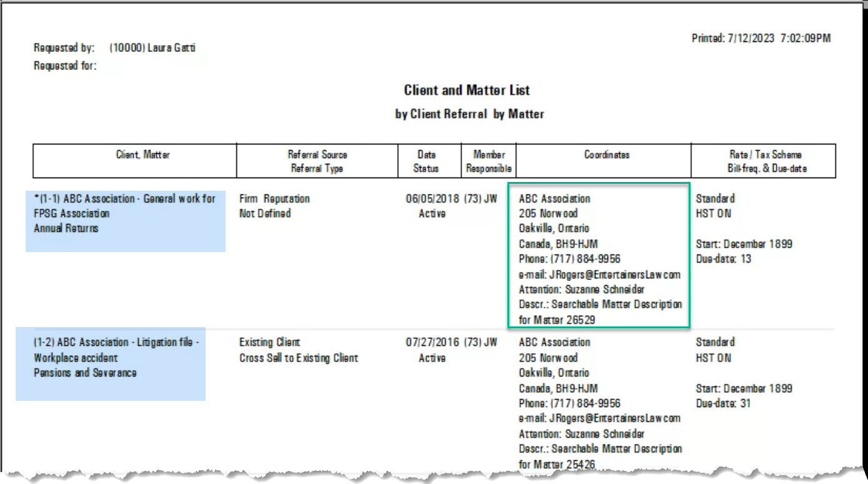Select the "Matter 25426" description line
Screen dimensions: 868x484
tap(557, 465)
